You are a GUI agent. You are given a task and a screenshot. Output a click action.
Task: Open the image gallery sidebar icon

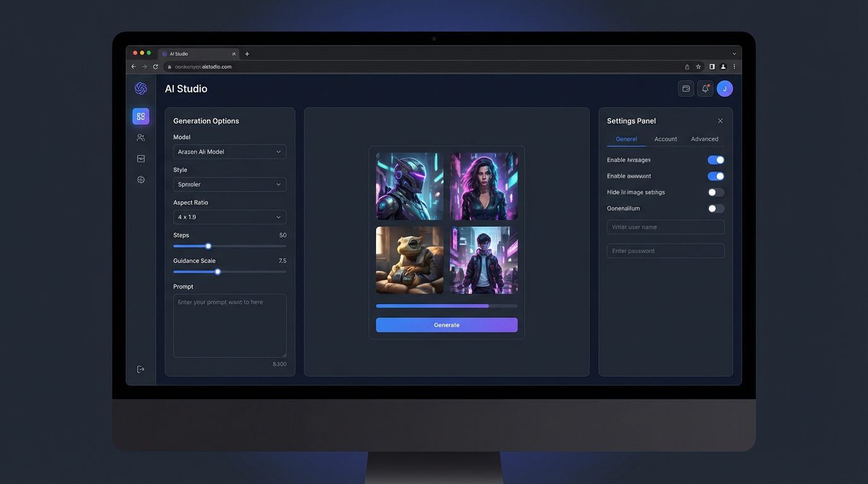[x=140, y=158]
